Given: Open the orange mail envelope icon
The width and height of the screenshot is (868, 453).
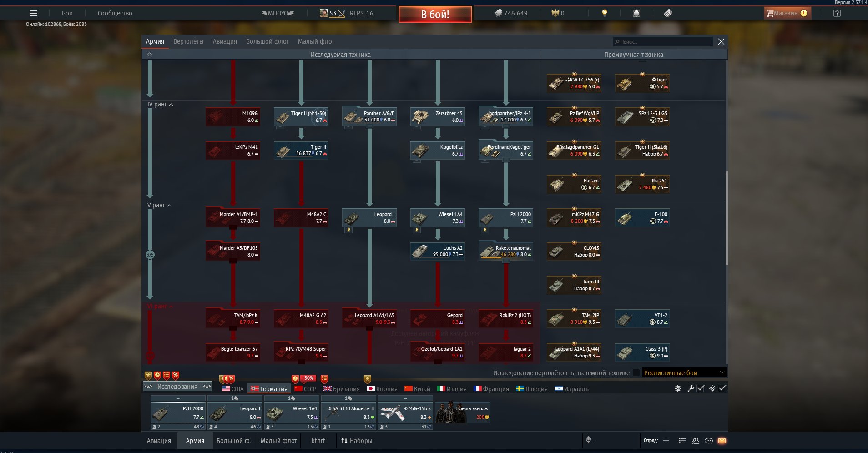Looking at the screenshot, I should coord(722,441).
